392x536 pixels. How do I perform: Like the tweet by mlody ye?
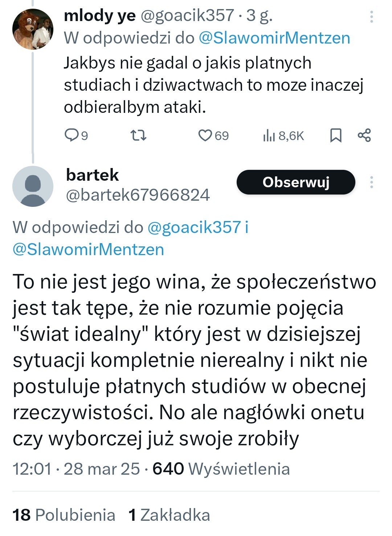coord(205,135)
